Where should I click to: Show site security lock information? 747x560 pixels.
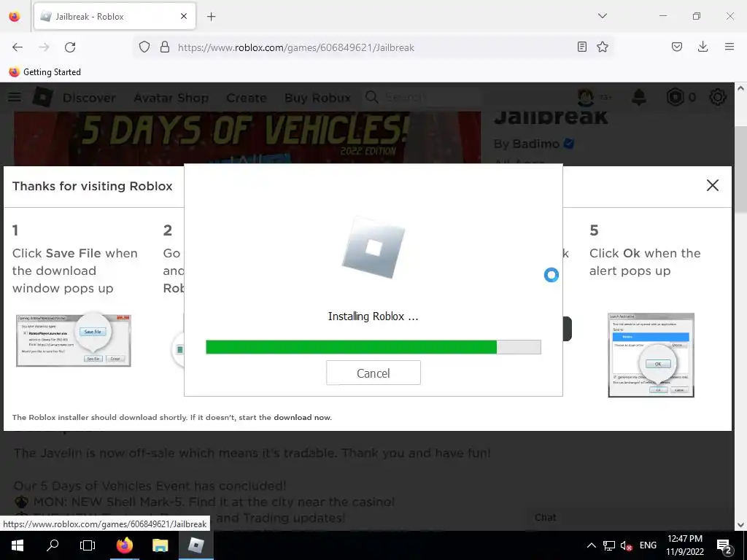[x=165, y=47]
